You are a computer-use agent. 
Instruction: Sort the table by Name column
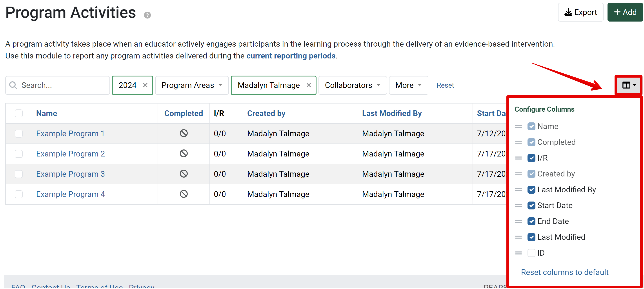pyautogui.click(x=47, y=113)
